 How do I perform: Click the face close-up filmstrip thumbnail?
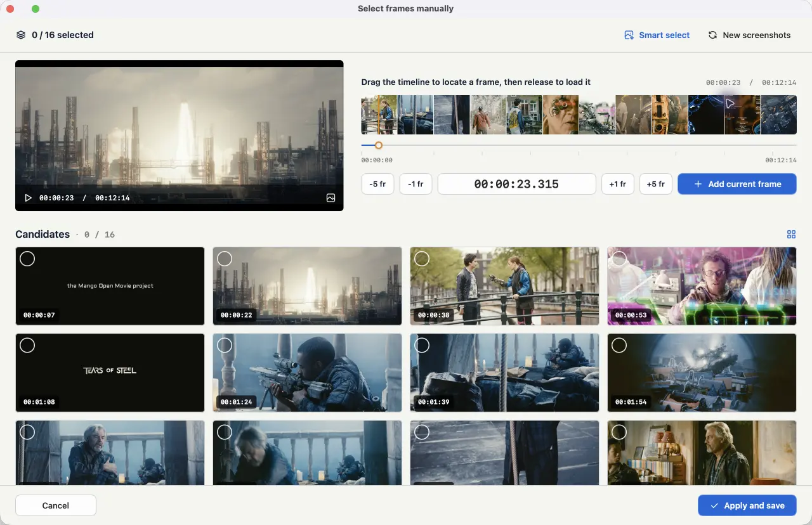point(561,115)
